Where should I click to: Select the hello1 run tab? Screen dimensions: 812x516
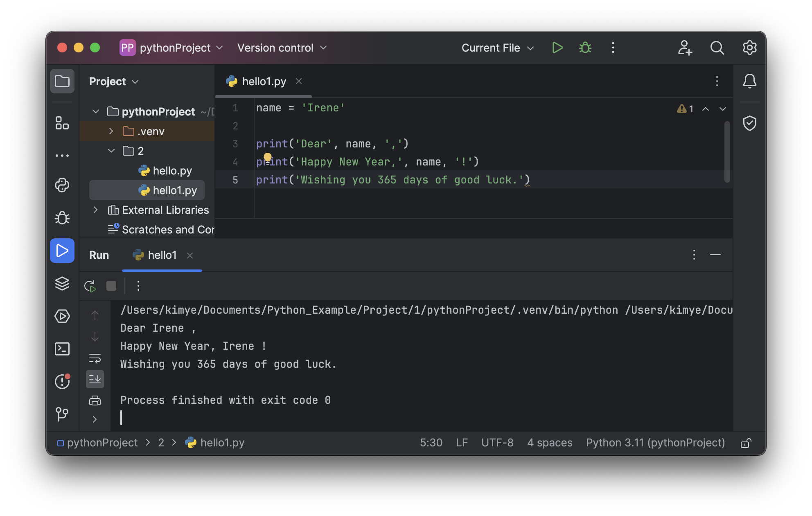pyautogui.click(x=162, y=255)
